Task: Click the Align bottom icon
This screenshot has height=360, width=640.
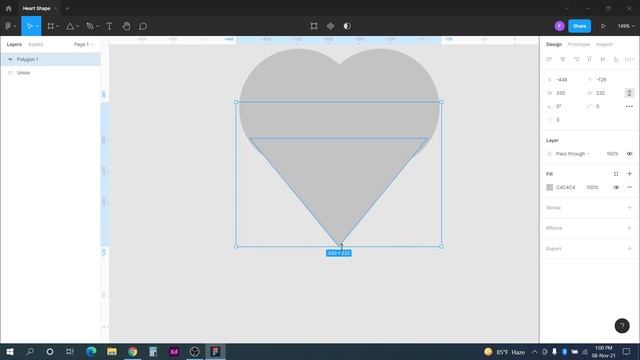Action: click(x=616, y=59)
